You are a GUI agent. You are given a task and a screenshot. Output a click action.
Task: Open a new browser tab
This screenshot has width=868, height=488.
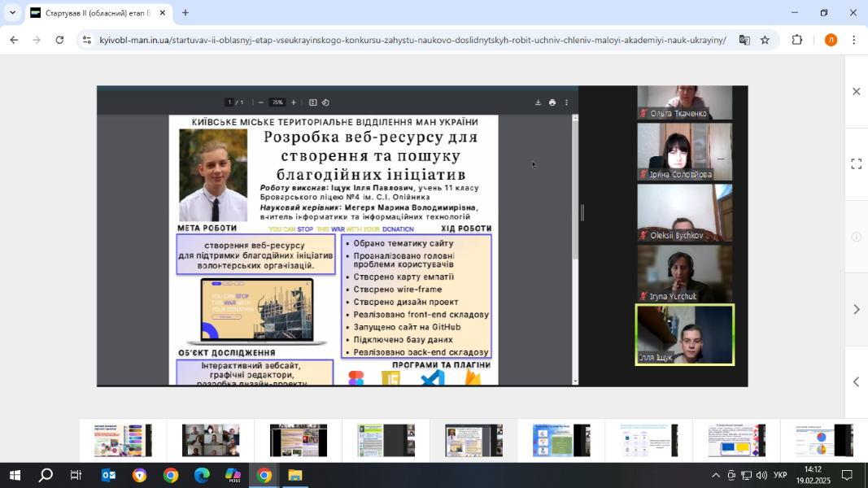[x=185, y=13]
